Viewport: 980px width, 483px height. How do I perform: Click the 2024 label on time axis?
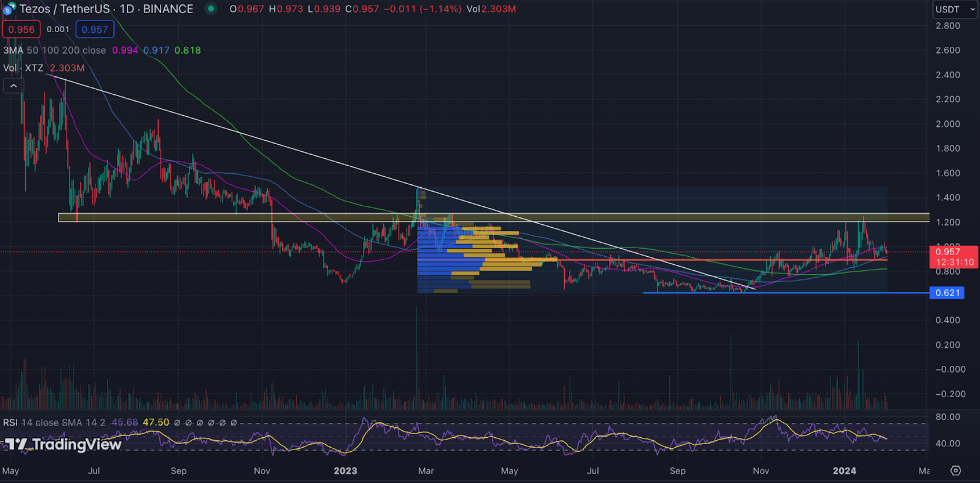(x=844, y=471)
